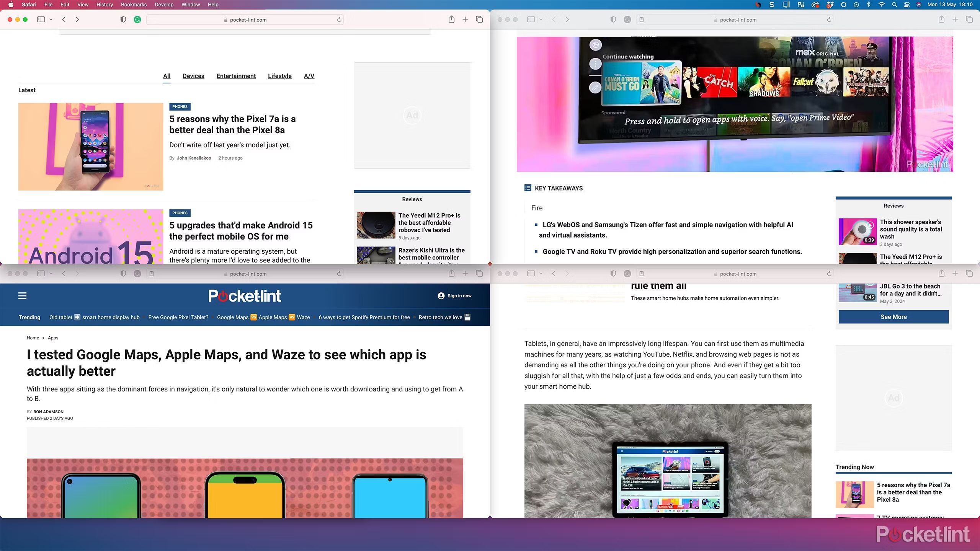The image size is (980, 551).
Task: Click Reader view icon in bottom-left Safari window
Action: pos(152,274)
